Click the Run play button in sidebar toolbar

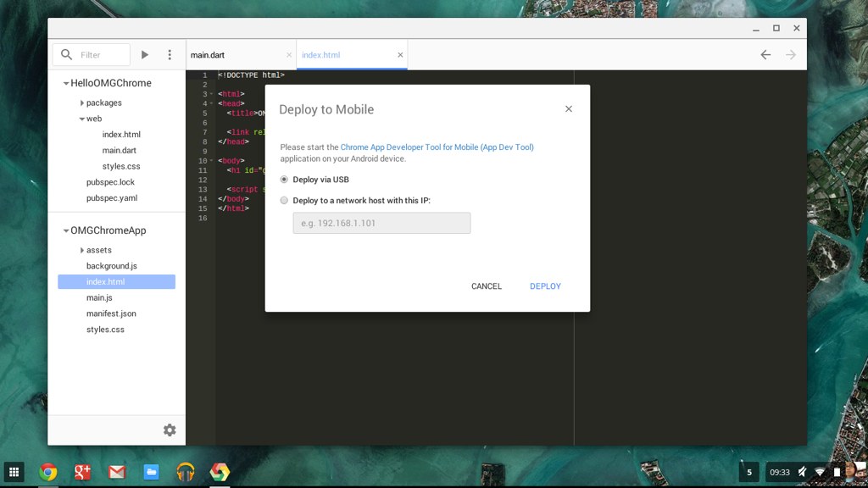click(x=145, y=55)
